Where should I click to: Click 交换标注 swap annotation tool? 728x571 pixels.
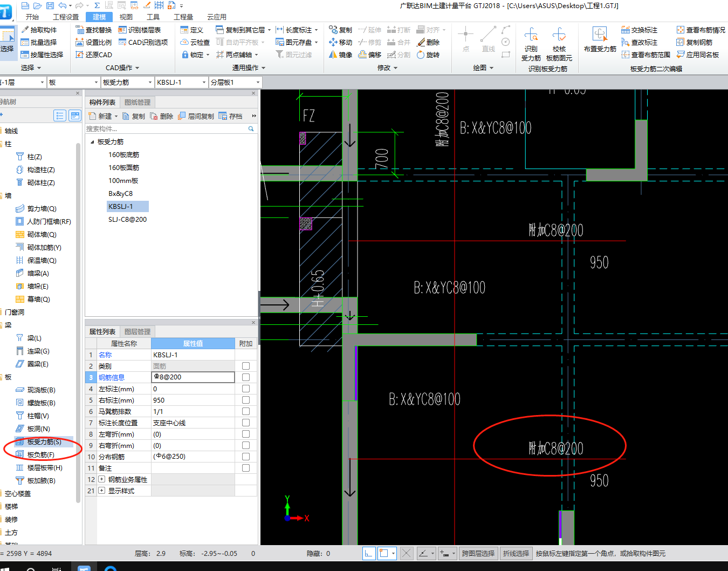pyautogui.click(x=640, y=30)
